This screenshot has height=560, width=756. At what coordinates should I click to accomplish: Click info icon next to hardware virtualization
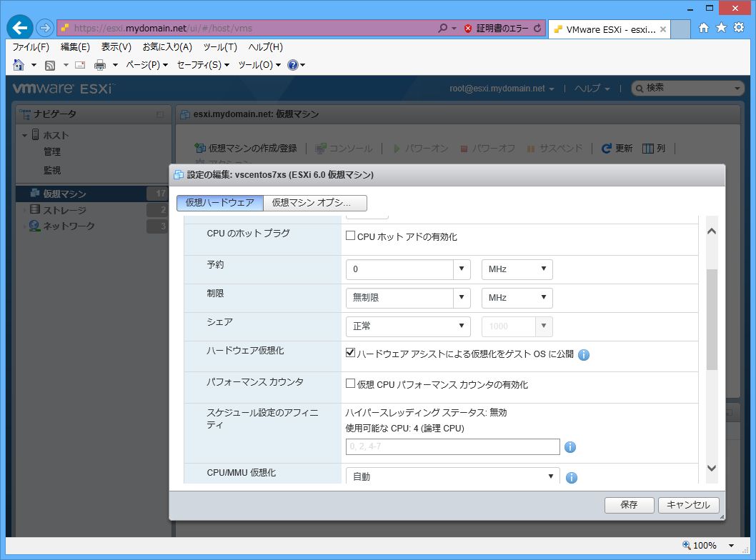(583, 355)
